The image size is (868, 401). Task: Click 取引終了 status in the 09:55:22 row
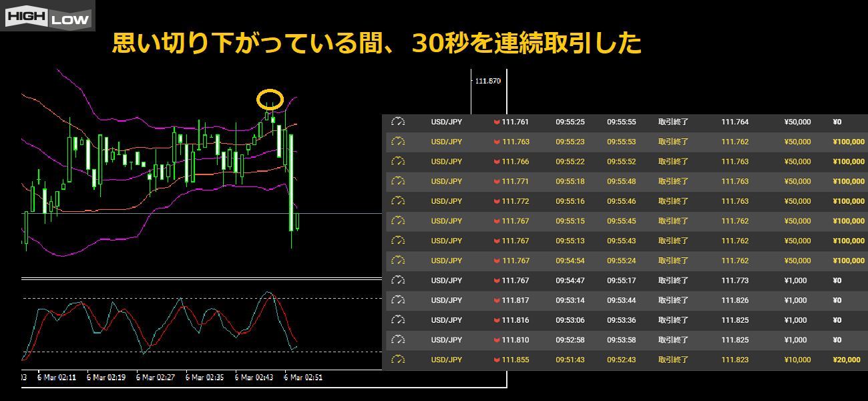(x=673, y=162)
